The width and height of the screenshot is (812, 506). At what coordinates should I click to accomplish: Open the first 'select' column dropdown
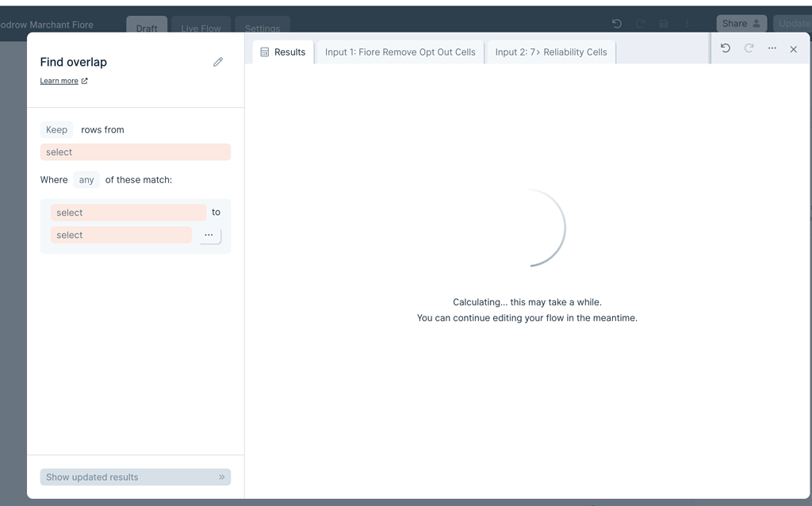(128, 213)
